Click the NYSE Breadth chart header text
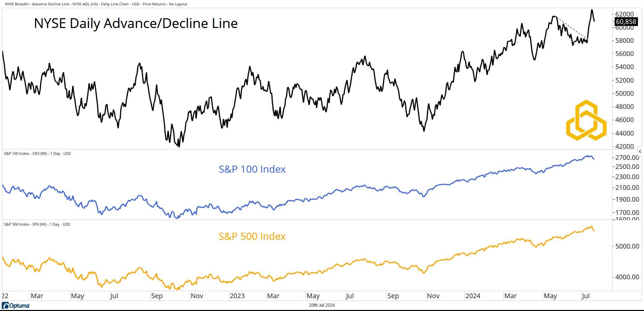 coord(96,4)
